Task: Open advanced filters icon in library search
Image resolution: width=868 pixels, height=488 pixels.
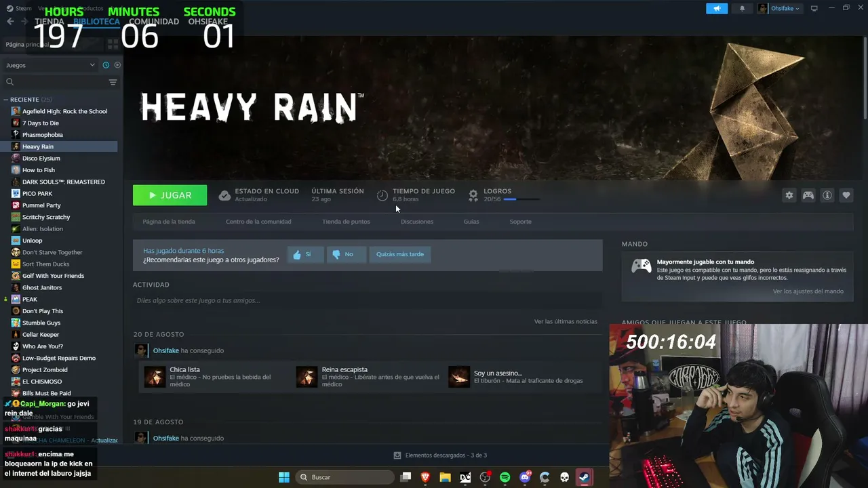Action: click(x=113, y=82)
